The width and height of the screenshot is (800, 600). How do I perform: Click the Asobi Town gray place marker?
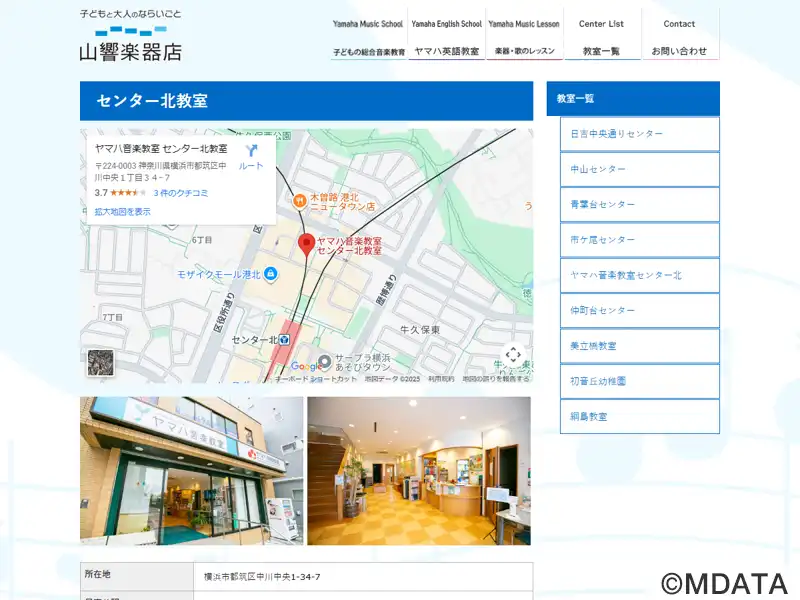(x=324, y=362)
